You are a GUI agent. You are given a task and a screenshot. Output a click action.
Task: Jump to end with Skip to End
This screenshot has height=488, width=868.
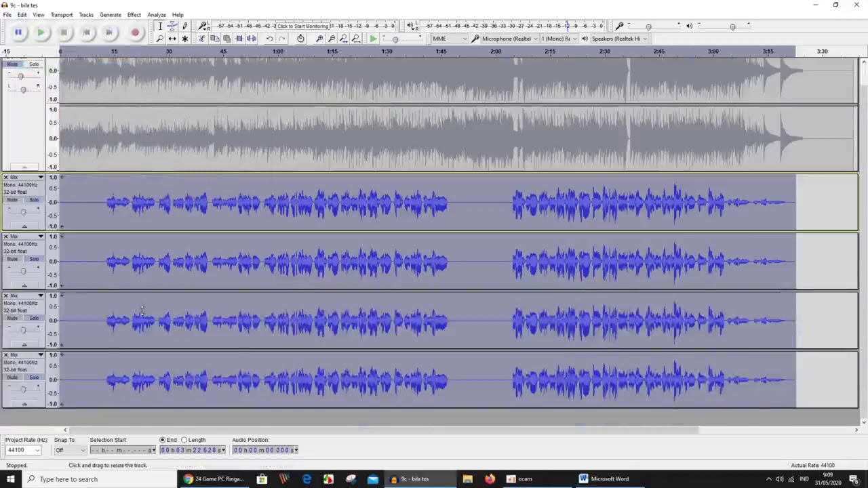point(109,32)
